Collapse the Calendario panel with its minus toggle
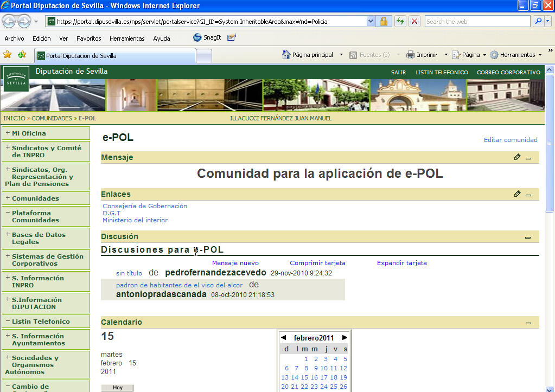Screen dimensions: 555x392 point(528,322)
